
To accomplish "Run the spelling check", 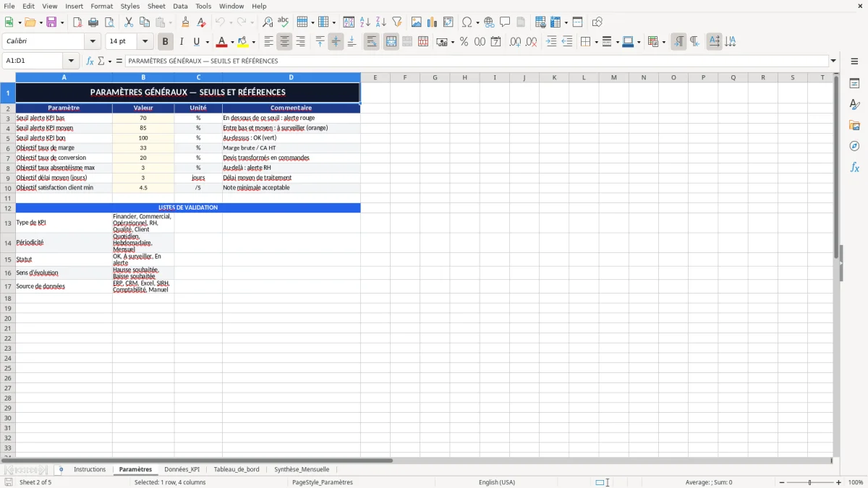I will (284, 22).
